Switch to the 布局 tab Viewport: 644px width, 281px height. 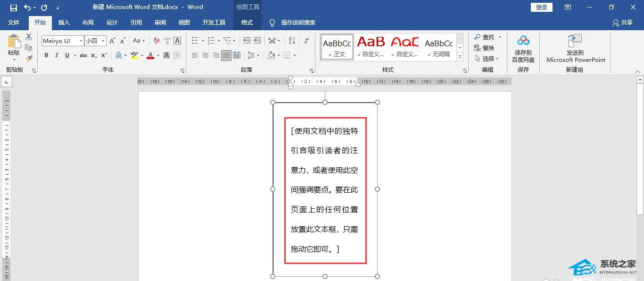88,22
